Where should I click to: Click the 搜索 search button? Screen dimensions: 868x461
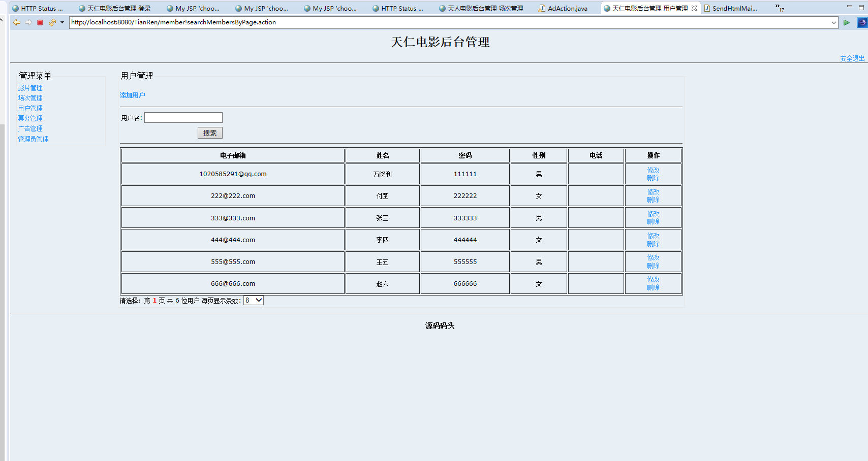point(210,133)
